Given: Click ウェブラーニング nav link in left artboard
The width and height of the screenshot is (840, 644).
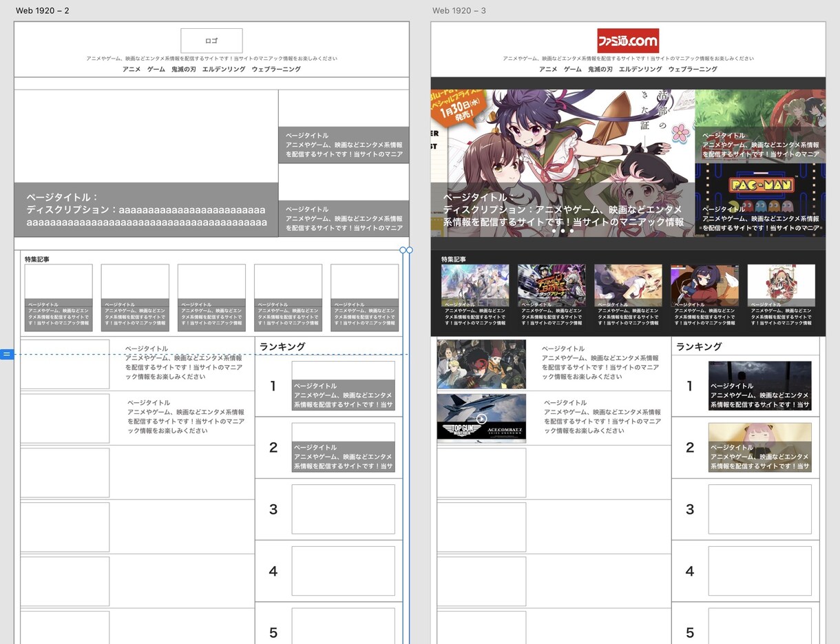Looking at the screenshot, I should pos(276,70).
